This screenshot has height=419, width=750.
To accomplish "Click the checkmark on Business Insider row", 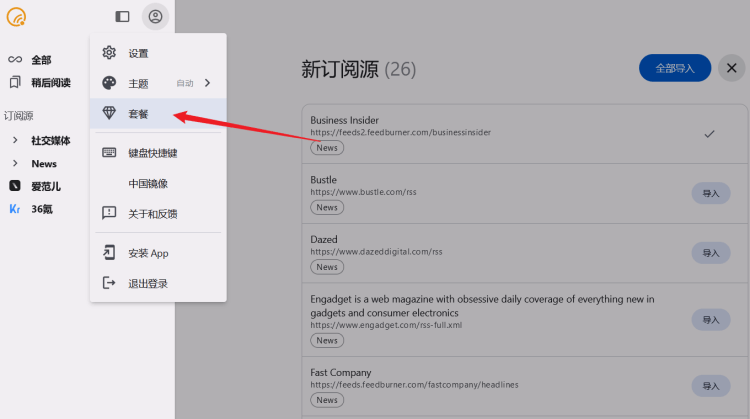I will point(709,134).
